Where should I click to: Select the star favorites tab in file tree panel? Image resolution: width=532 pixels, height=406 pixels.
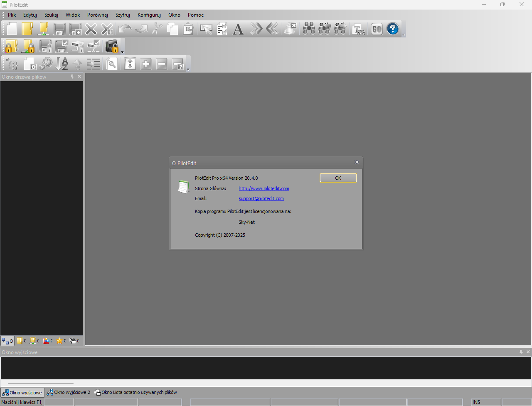tap(61, 341)
